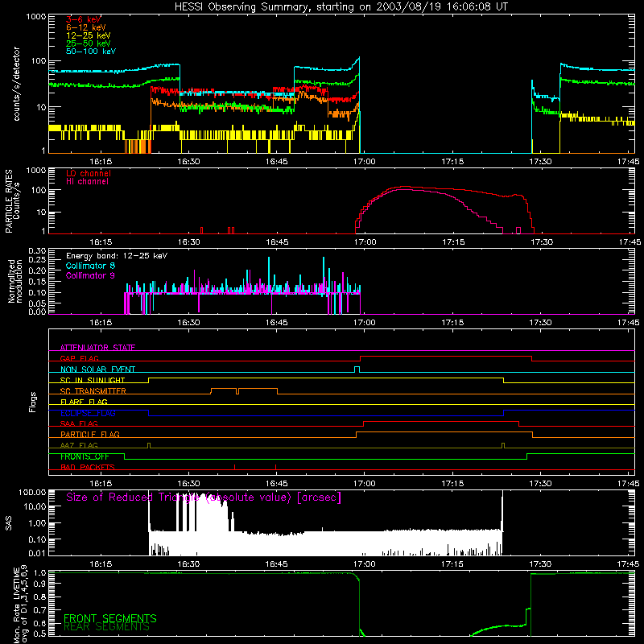Click the Flags axis label
Screen dimensions: 644x644
pyautogui.click(x=33, y=402)
